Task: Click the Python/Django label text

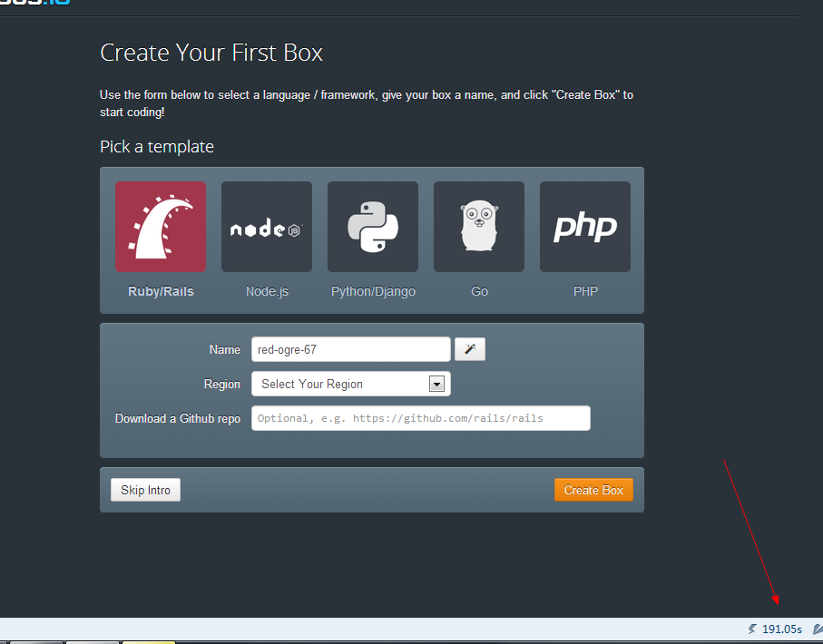Action: (373, 291)
